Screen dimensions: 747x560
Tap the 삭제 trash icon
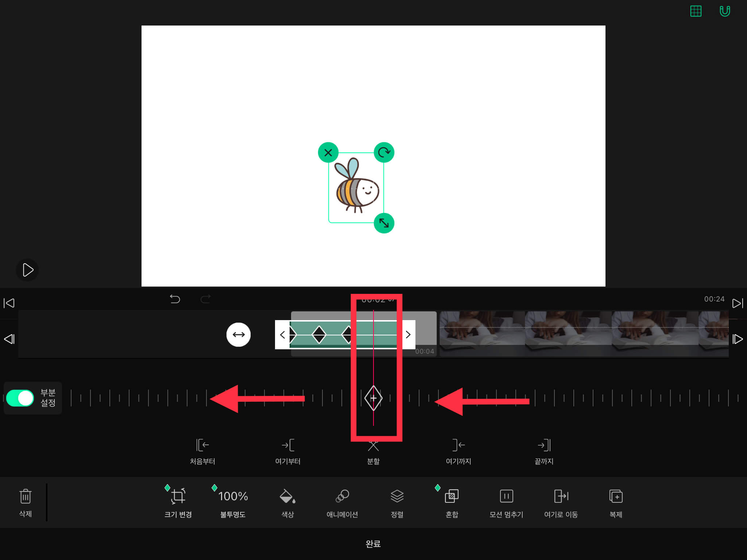pos(25,497)
